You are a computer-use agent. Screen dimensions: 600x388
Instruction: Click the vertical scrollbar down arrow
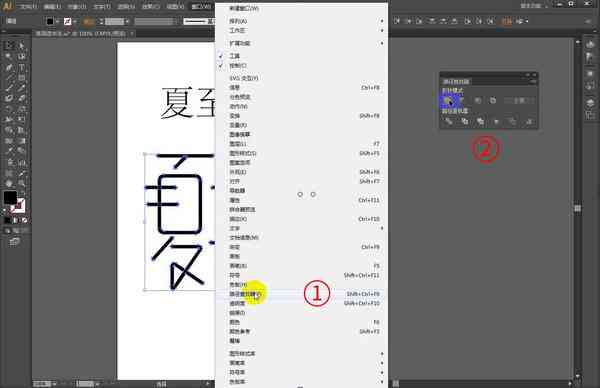click(x=578, y=377)
